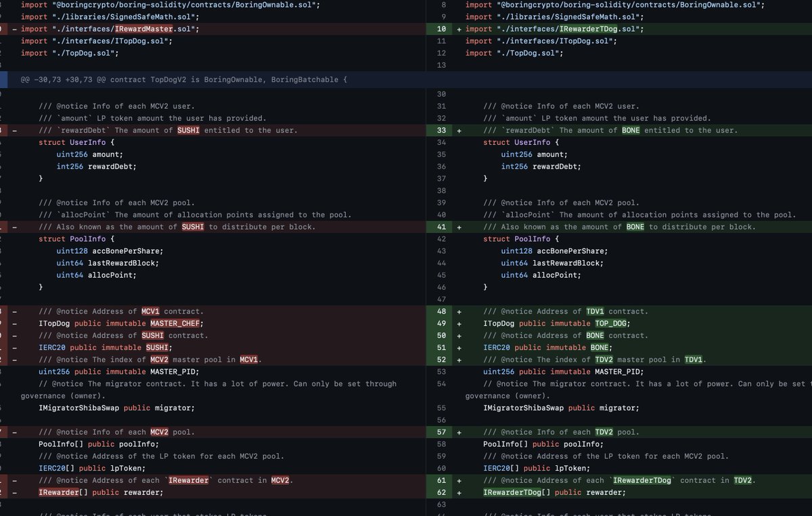Screen dimensions: 812x516
Task: Click line number 57 of the new file
Action: pos(441,432)
